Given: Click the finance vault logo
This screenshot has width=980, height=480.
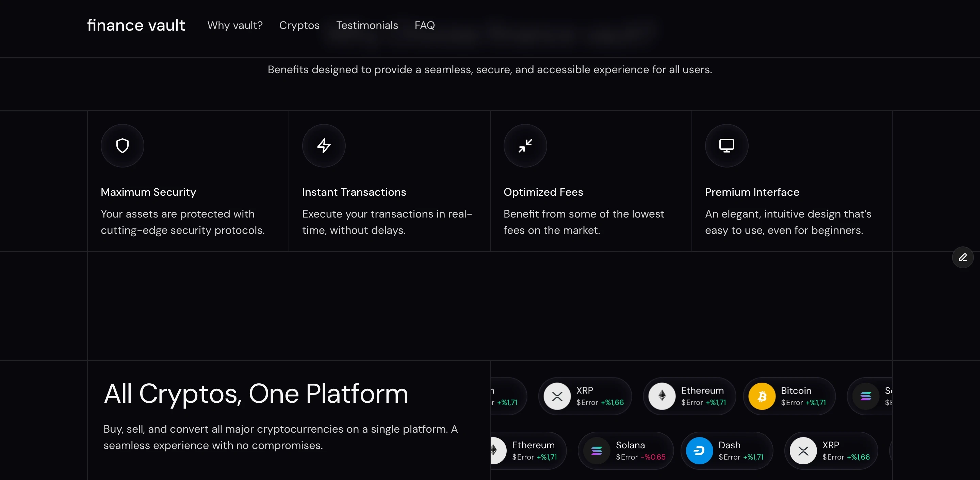Looking at the screenshot, I should tap(136, 25).
